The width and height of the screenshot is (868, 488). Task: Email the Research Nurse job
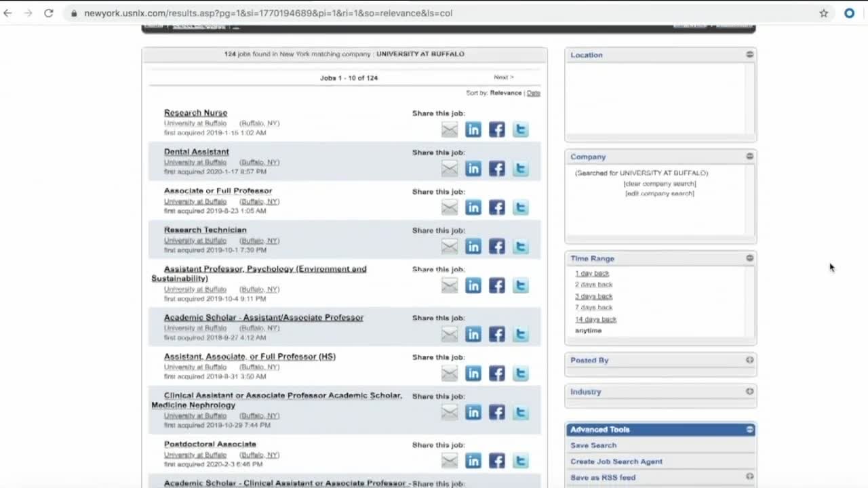pyautogui.click(x=450, y=129)
